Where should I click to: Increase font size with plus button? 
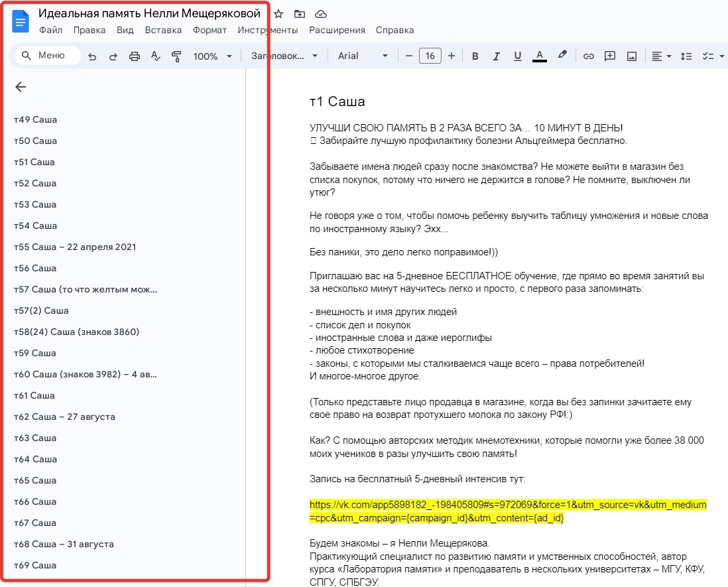[x=452, y=56]
